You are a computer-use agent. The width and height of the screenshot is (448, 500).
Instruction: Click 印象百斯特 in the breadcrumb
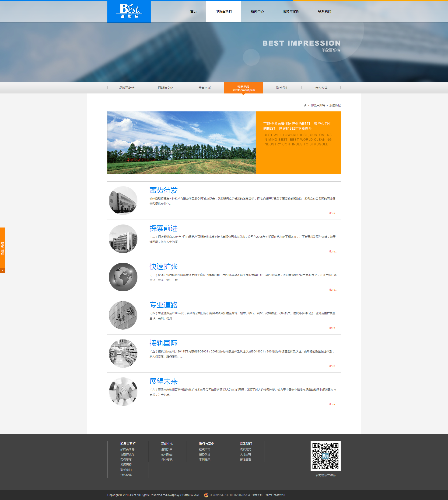pos(318,105)
